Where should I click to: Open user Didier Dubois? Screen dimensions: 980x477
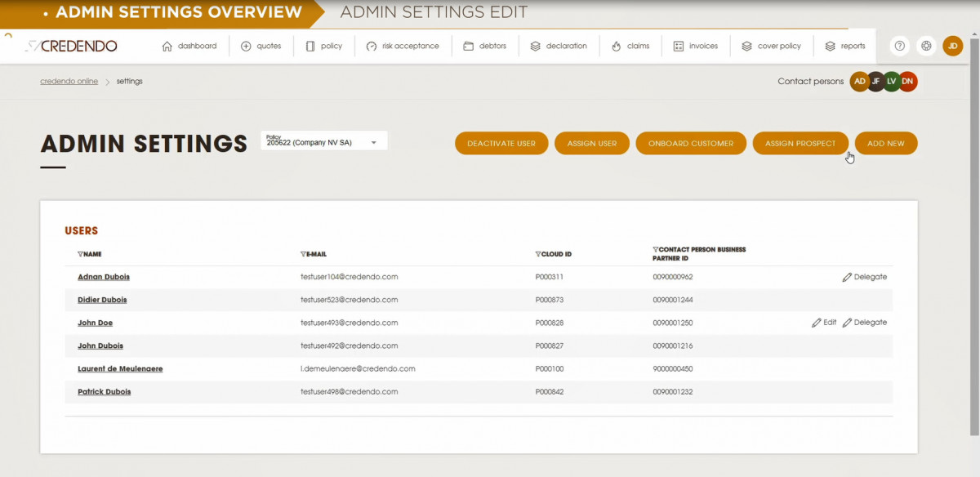coord(102,300)
